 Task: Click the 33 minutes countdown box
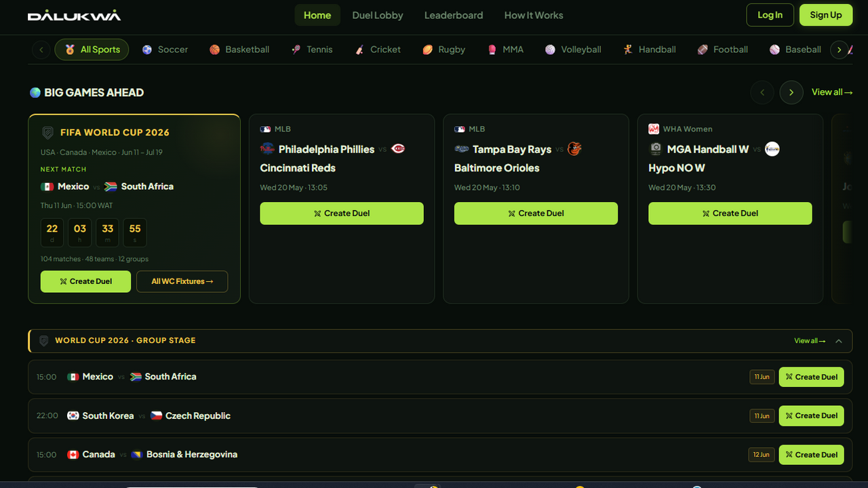pos(108,232)
